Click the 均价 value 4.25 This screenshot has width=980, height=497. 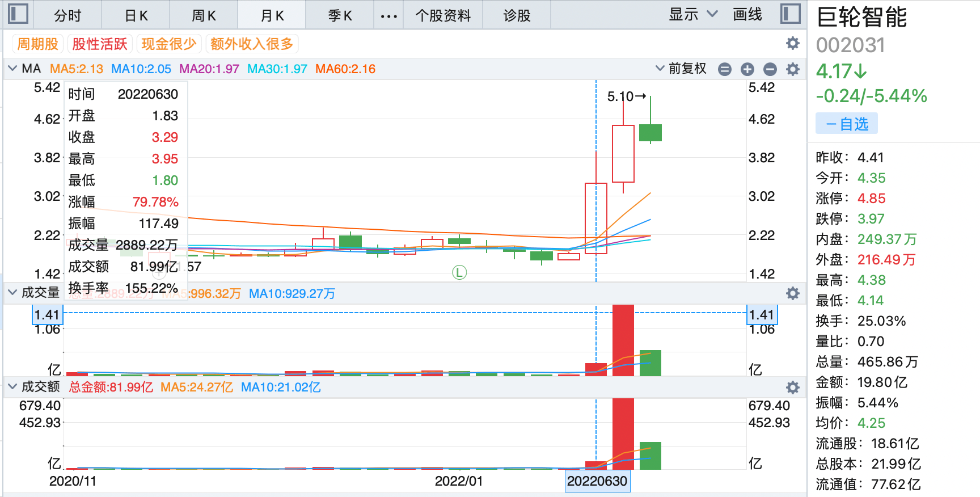872,423
